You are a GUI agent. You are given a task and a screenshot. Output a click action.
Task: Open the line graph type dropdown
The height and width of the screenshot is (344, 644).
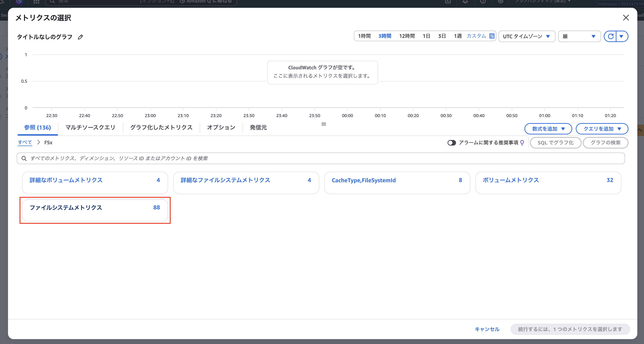pyautogui.click(x=579, y=36)
